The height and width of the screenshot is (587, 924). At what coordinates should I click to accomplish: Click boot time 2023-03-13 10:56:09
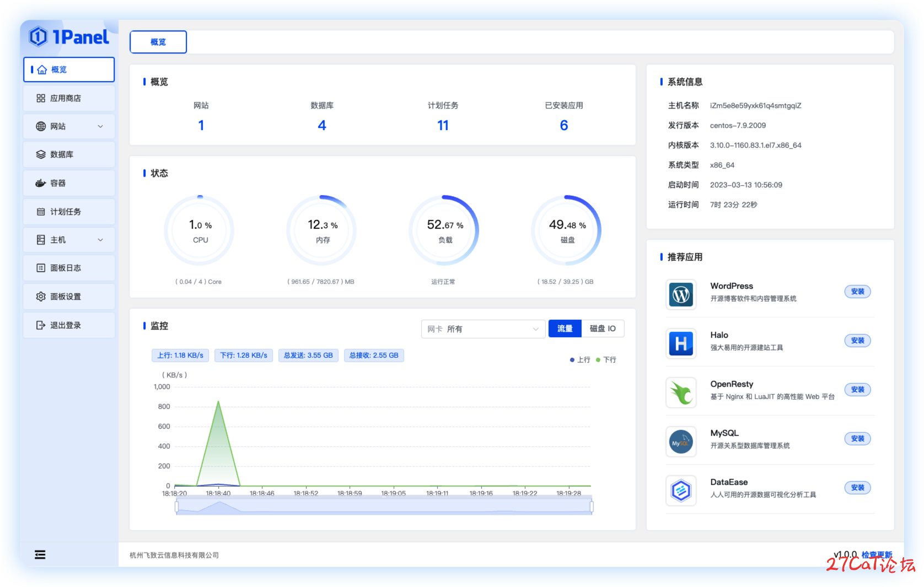point(746,185)
